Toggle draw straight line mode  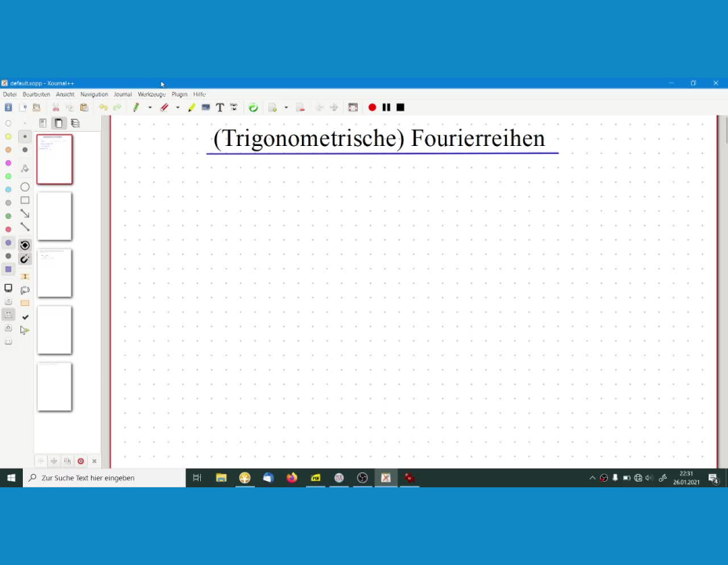(x=25, y=227)
